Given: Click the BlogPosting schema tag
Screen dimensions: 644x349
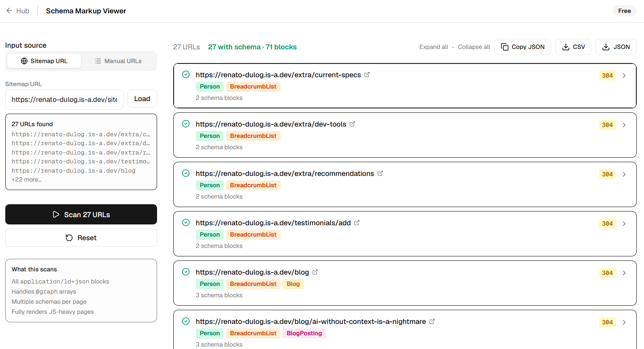Looking at the screenshot, I should tap(304, 333).
